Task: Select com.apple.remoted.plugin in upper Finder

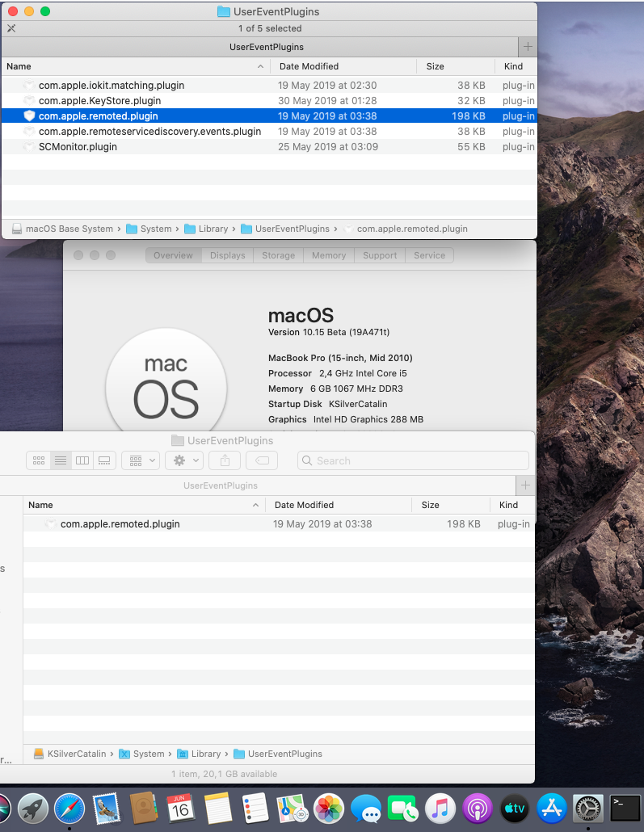Action: tap(269, 116)
